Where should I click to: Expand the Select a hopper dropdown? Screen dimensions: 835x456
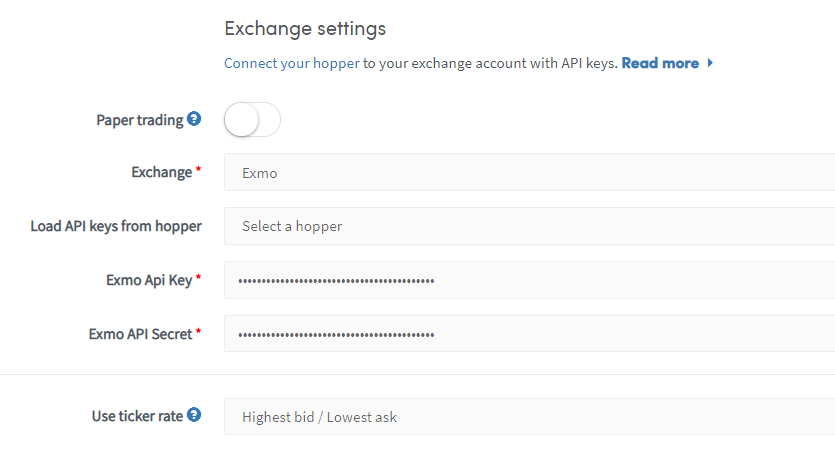(529, 226)
